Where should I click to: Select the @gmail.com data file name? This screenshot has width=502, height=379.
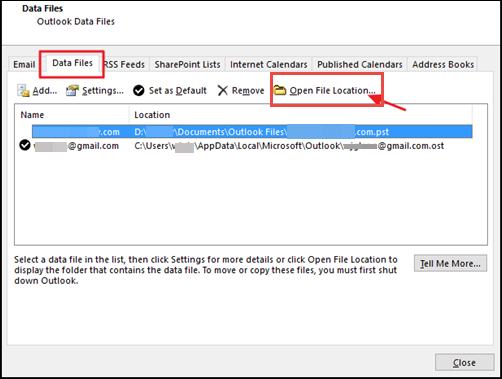77,146
